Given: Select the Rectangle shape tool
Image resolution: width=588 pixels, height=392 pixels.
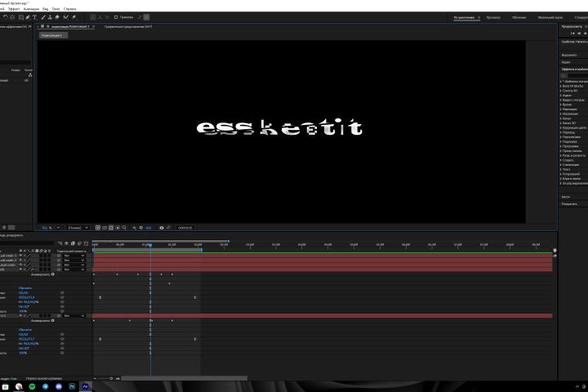Looking at the screenshot, I should (x=21, y=17).
